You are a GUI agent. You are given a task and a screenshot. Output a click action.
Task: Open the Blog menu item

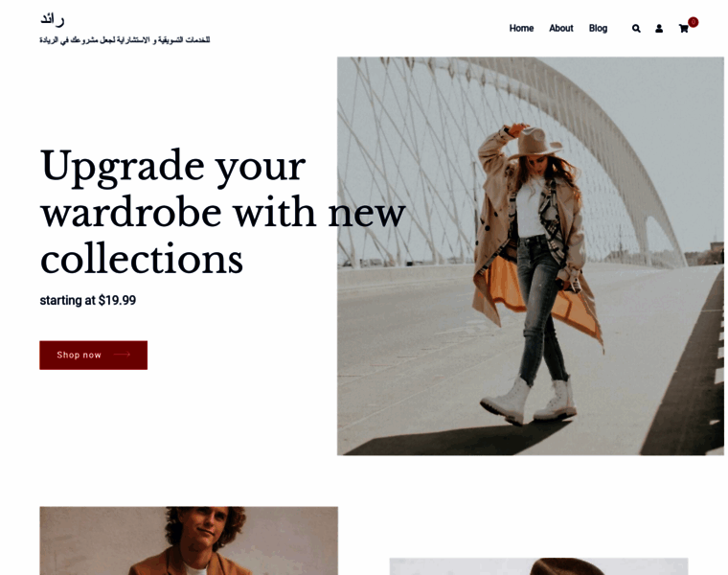(598, 29)
